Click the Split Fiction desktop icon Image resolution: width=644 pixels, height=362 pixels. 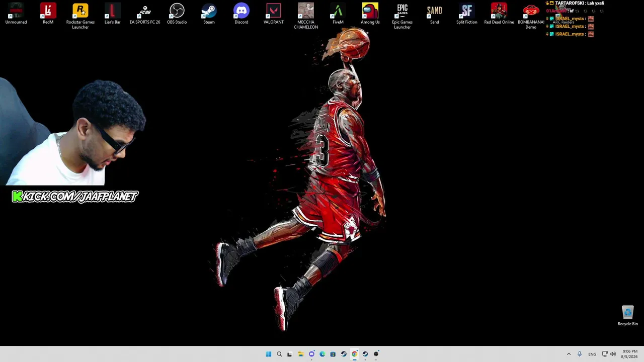click(467, 14)
